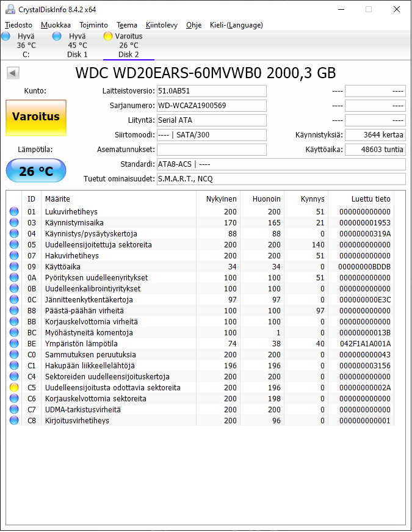The height and width of the screenshot is (532, 412).
Task: Click status orb of Korjauskelvottomia sektoreita row
Action: pyautogui.click(x=14, y=398)
